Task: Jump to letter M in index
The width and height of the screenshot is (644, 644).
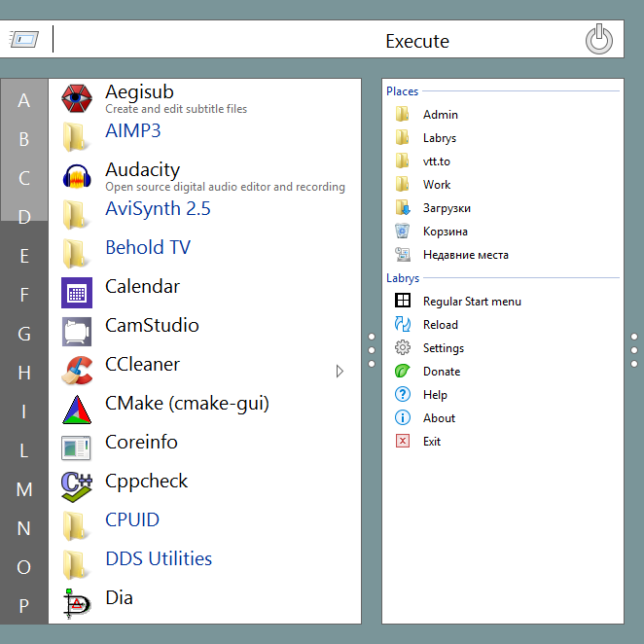Action: tap(24, 489)
